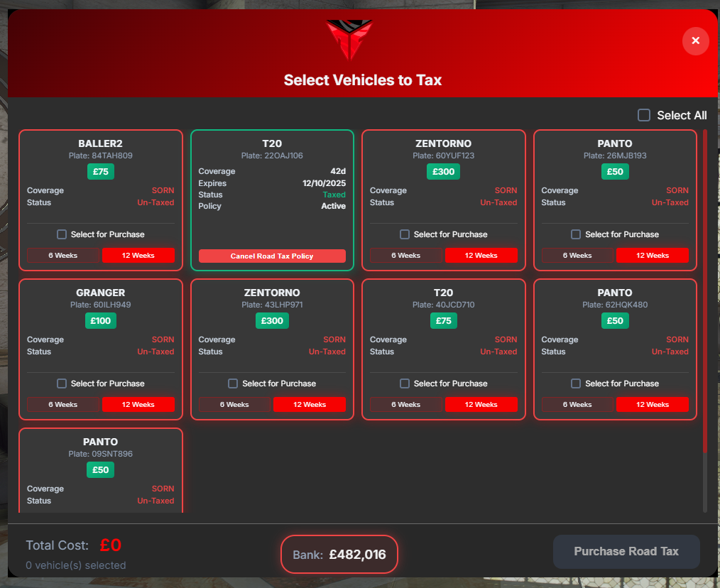Click the 42d coverage value
Viewport: 720px width, 588px height.
pos(338,171)
